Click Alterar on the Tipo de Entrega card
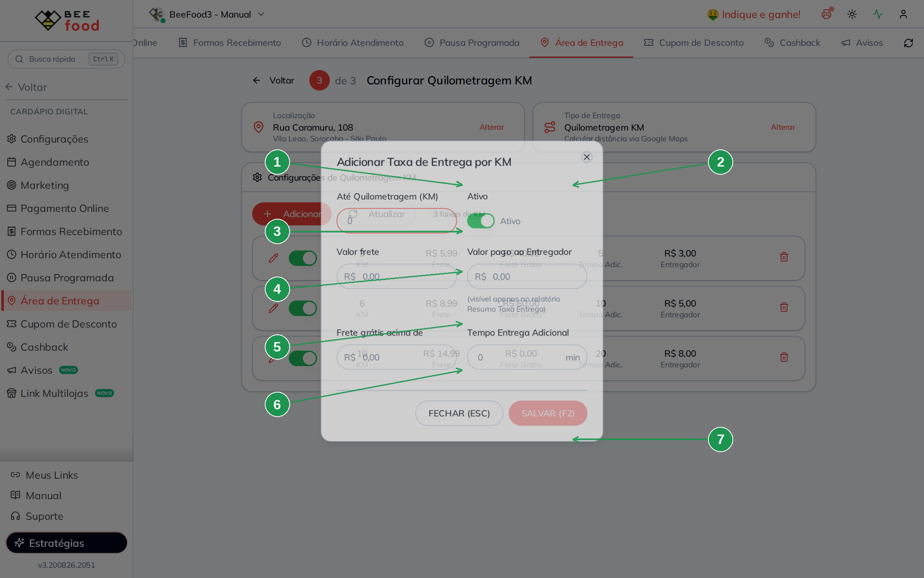Viewport: 924px width, 578px height. coord(783,127)
